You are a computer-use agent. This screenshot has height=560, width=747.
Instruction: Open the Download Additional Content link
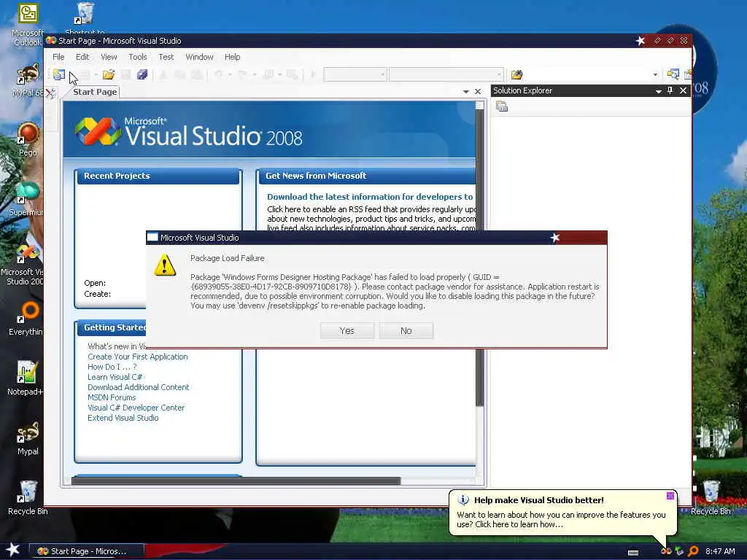138,387
